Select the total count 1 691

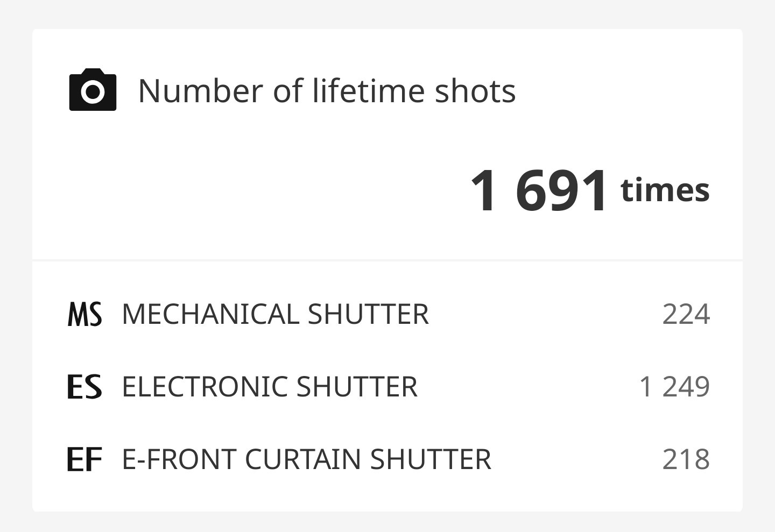click(539, 190)
